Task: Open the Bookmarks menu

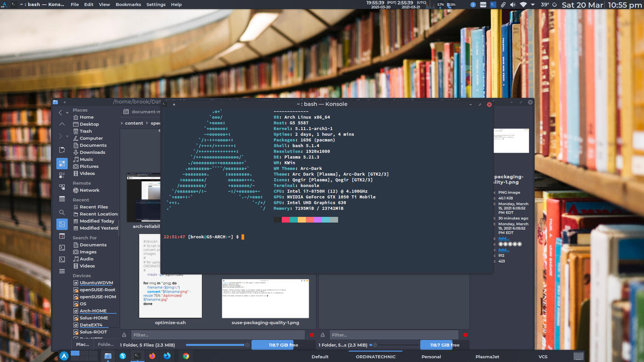Action: point(128,4)
